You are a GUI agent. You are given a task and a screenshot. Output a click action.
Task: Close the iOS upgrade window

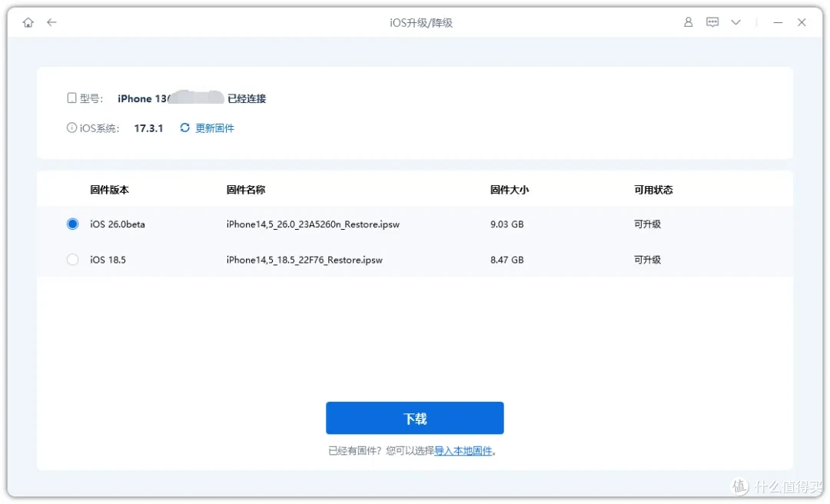802,22
